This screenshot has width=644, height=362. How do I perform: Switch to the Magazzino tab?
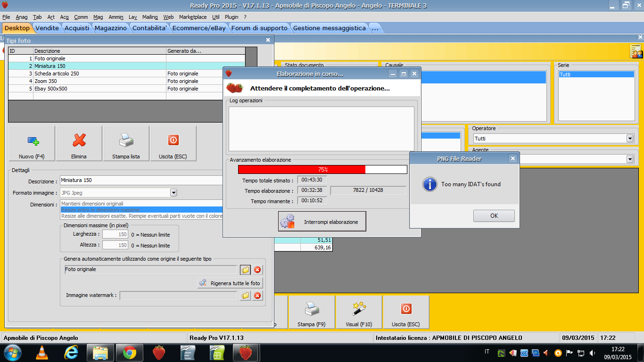(111, 28)
